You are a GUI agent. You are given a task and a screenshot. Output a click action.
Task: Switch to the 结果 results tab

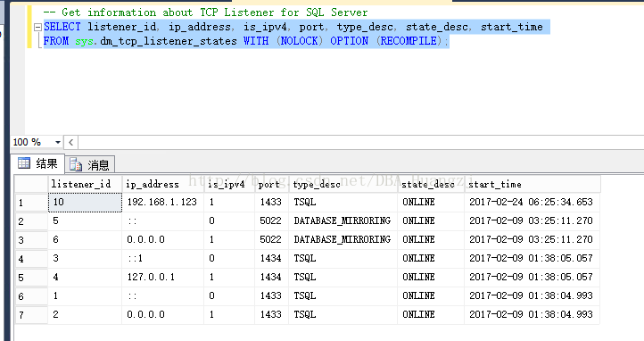pos(37,163)
